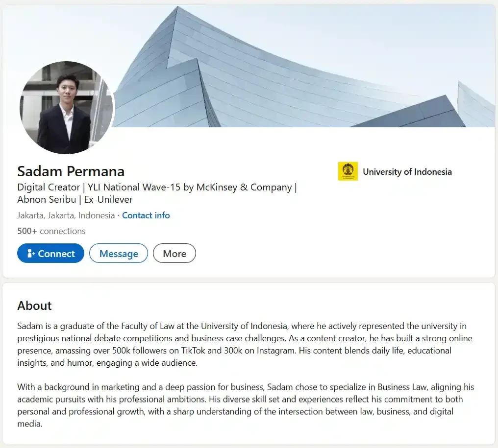
Task: Click the About section heading
Action: pyautogui.click(x=34, y=306)
